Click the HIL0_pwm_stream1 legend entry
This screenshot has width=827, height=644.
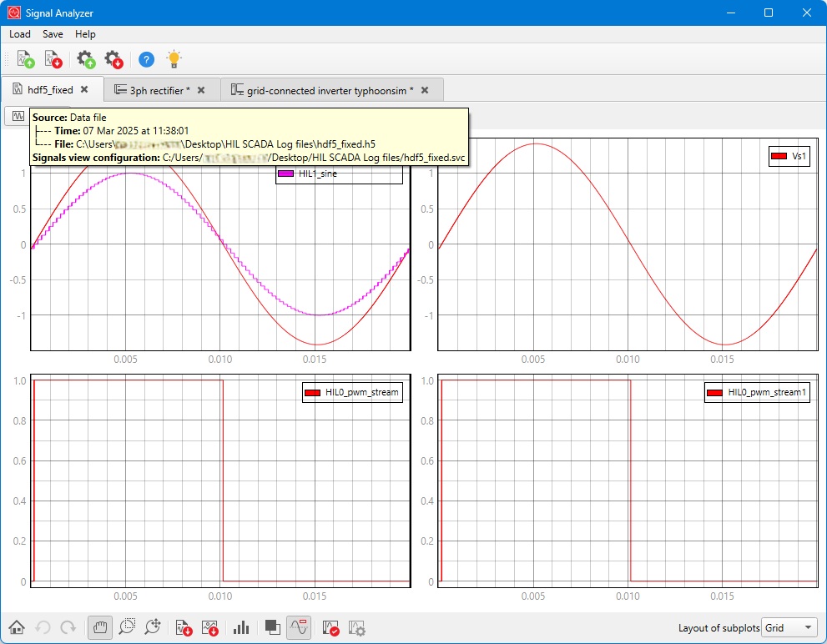click(767, 392)
